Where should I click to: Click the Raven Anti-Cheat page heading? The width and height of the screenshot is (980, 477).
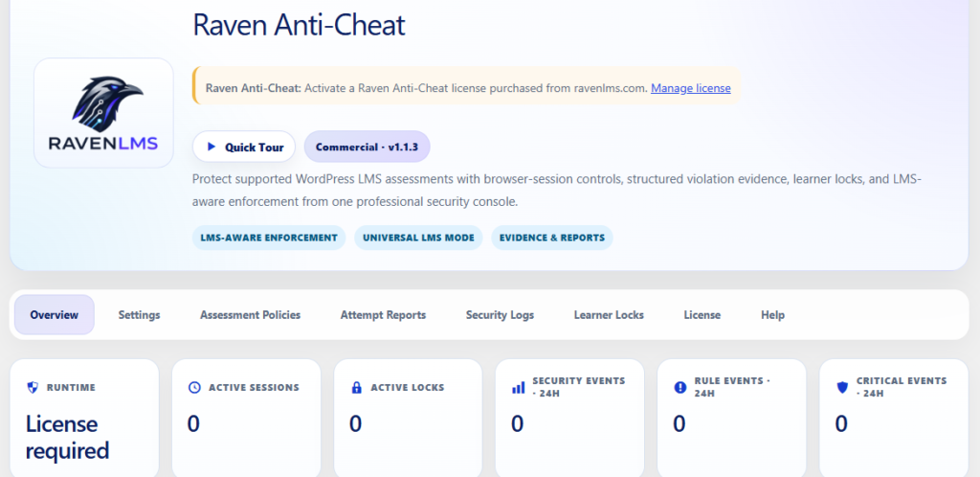tap(299, 25)
